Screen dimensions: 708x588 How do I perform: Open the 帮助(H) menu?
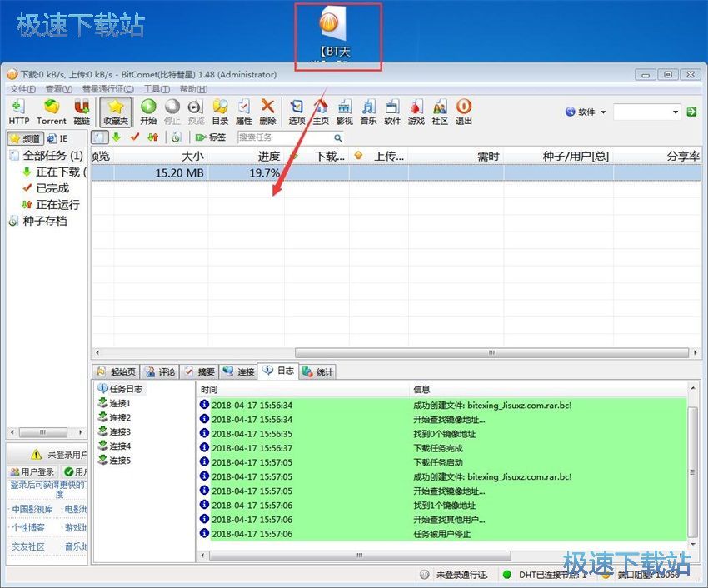(194, 89)
